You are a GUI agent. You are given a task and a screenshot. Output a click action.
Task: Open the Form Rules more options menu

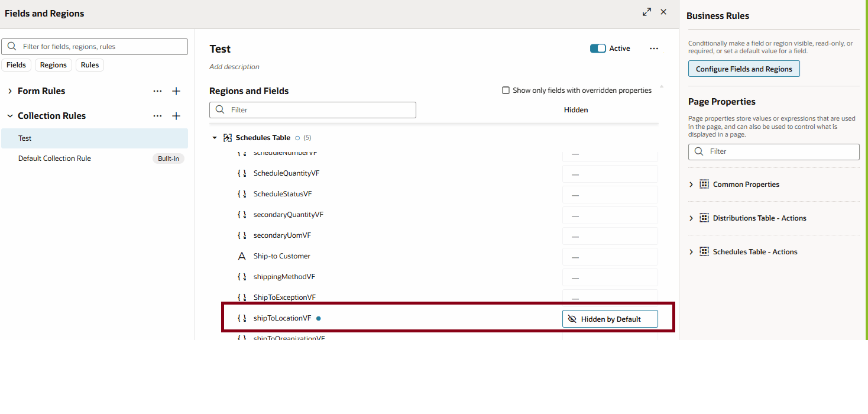point(157,91)
